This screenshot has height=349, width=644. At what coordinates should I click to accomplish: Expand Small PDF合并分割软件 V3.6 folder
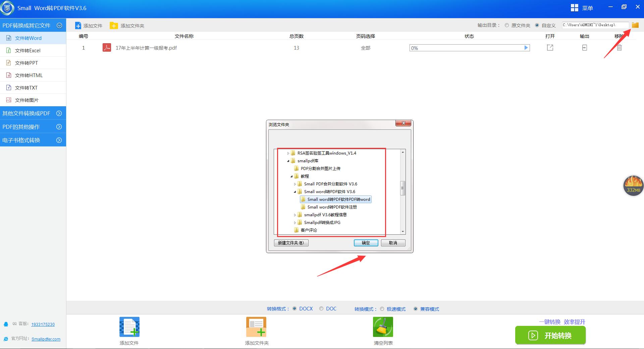click(x=295, y=184)
